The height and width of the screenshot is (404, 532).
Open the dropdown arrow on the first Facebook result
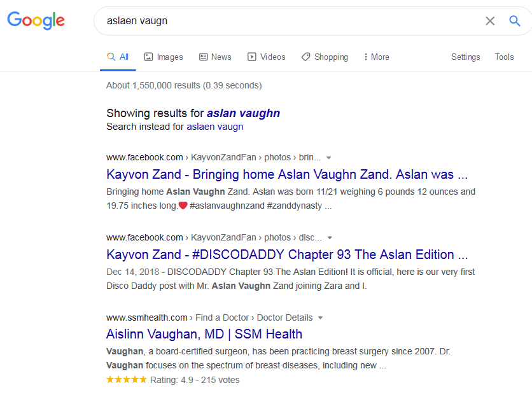328,157
